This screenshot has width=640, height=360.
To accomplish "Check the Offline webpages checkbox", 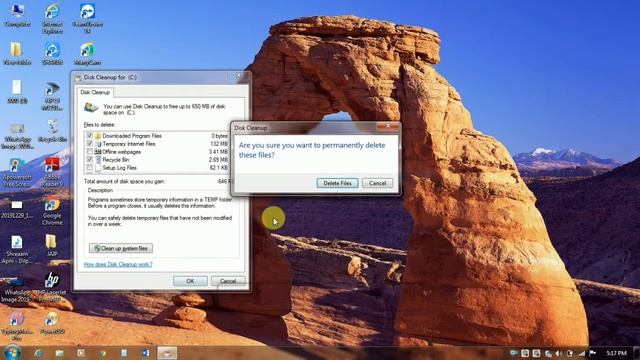I will coord(89,151).
